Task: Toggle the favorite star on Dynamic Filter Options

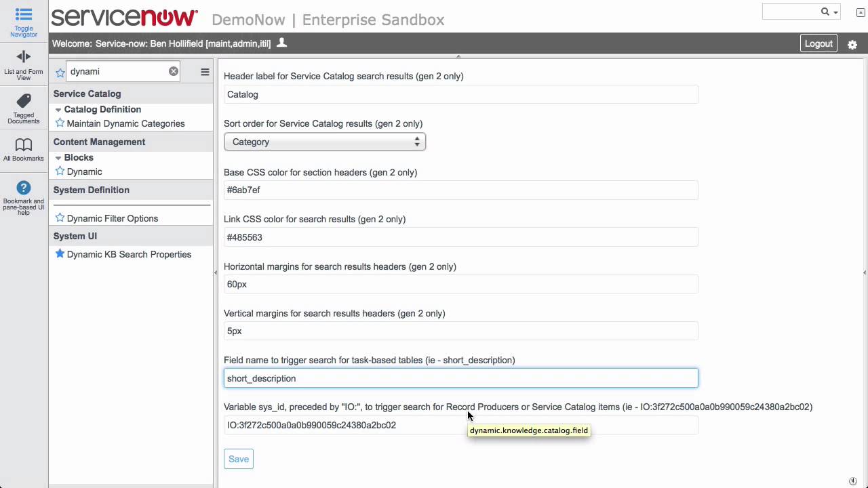Action: point(59,218)
